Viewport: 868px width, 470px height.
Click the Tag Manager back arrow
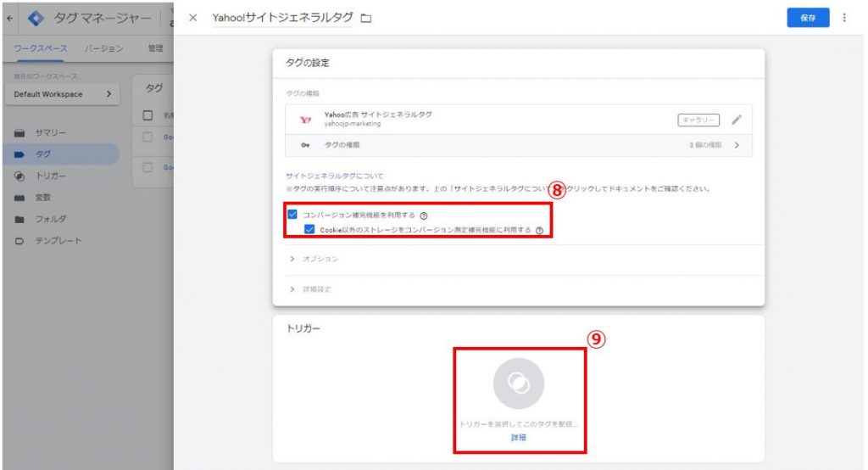click(9, 19)
